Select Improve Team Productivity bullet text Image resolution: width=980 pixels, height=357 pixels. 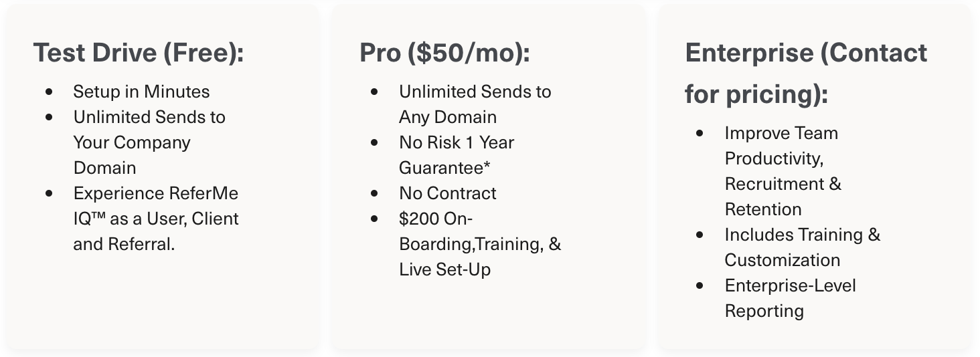point(783,171)
